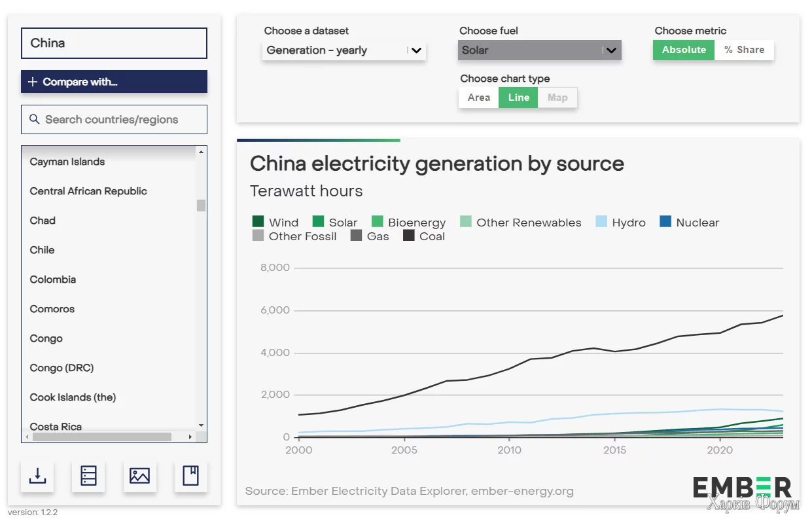
Task: Click the plus icon in Compare with
Action: pos(33,82)
